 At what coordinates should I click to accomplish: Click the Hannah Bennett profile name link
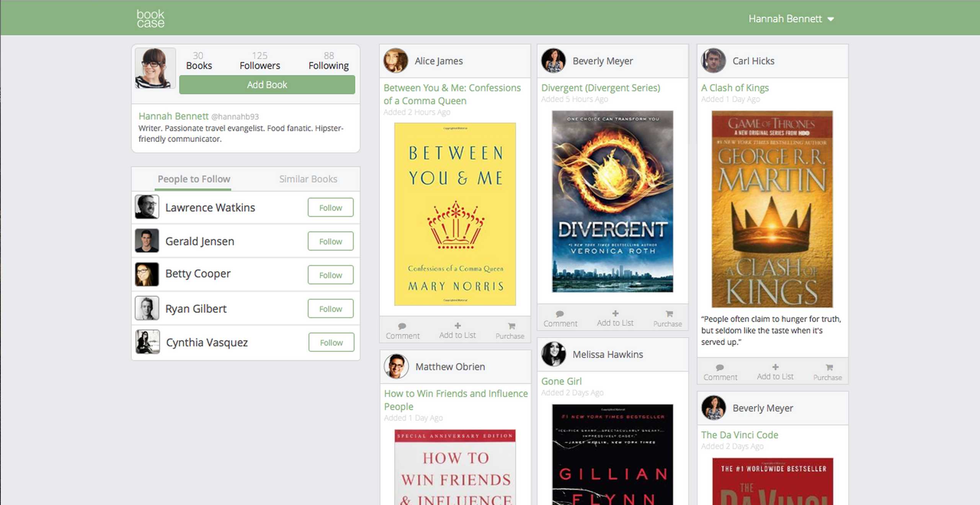(173, 116)
